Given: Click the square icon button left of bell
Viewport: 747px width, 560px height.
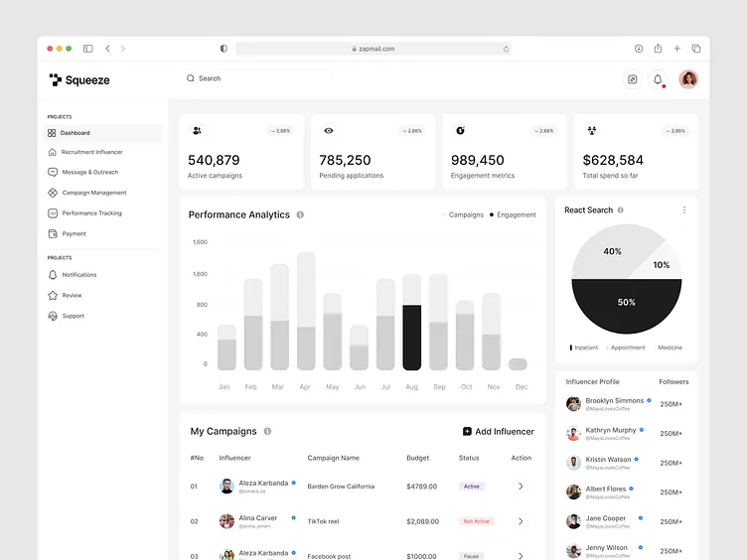Looking at the screenshot, I should [632, 79].
